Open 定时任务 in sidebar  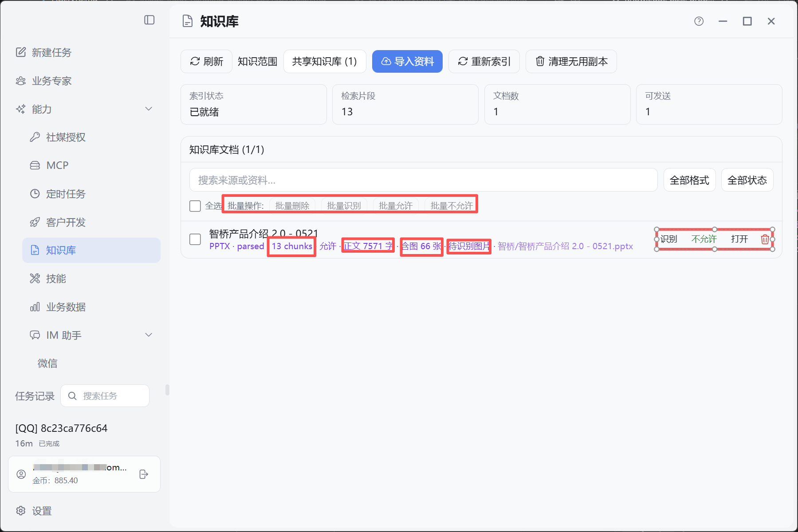click(x=58, y=194)
